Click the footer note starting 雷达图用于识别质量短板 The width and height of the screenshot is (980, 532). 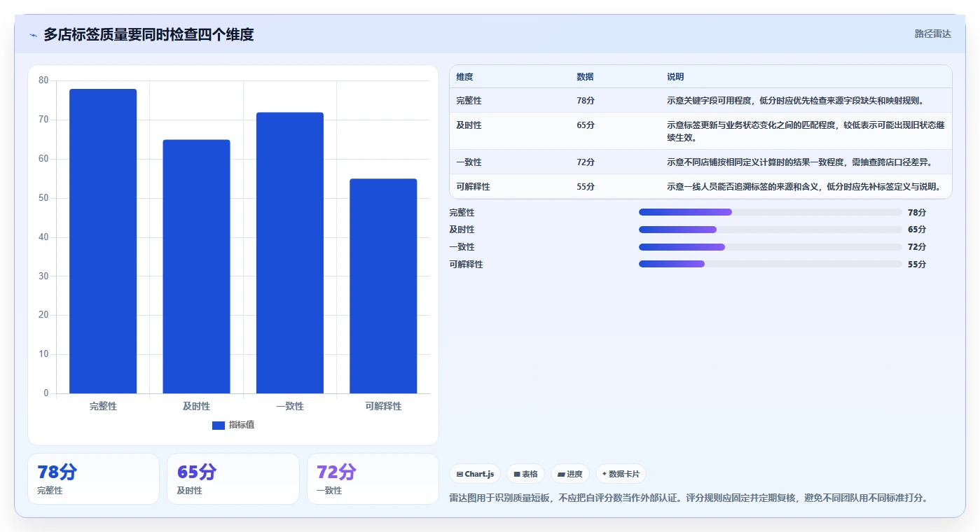(x=690, y=498)
